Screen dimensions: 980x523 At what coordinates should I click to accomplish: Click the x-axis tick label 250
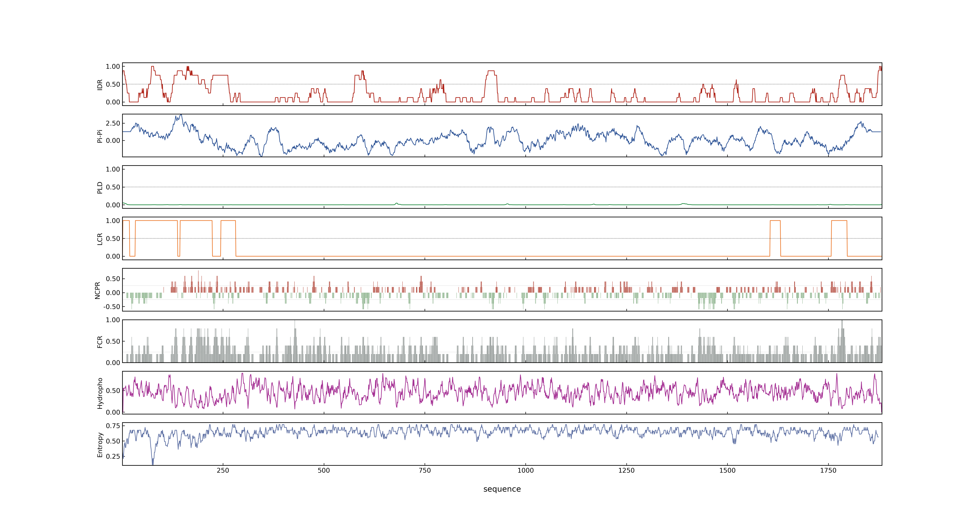pos(223,470)
